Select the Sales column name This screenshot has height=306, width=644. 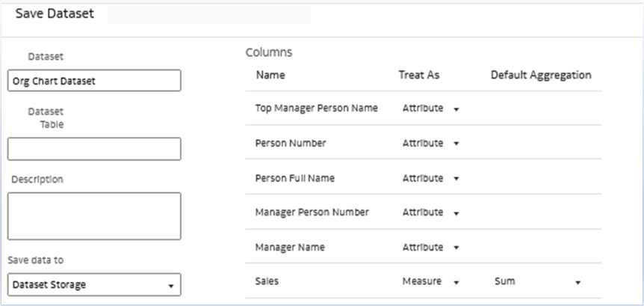pos(267,281)
